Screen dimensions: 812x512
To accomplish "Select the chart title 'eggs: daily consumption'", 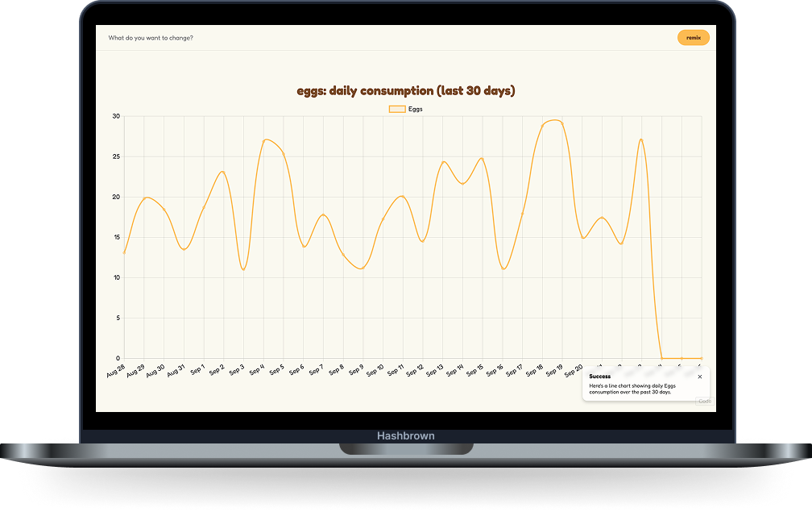I will (x=406, y=90).
